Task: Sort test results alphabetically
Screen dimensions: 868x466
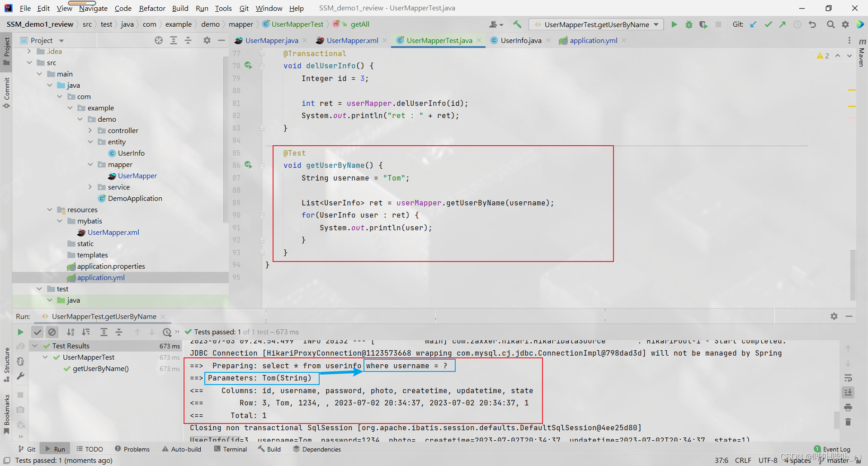Action: [71, 332]
